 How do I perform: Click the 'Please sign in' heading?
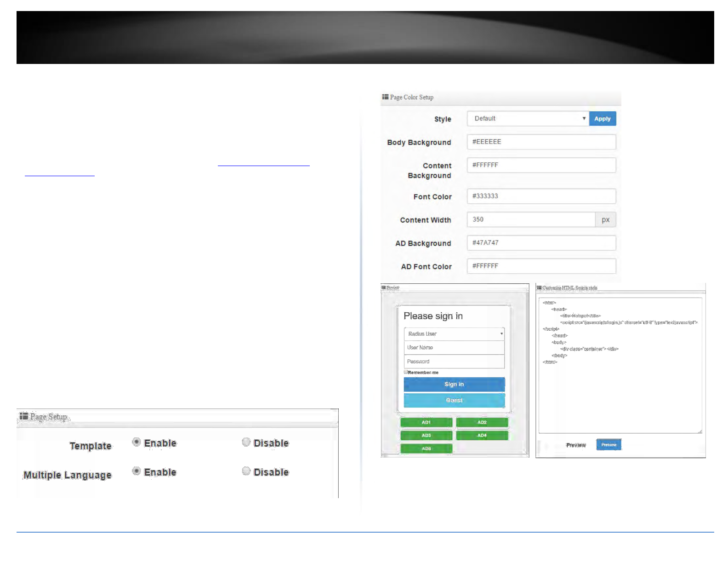[433, 316]
